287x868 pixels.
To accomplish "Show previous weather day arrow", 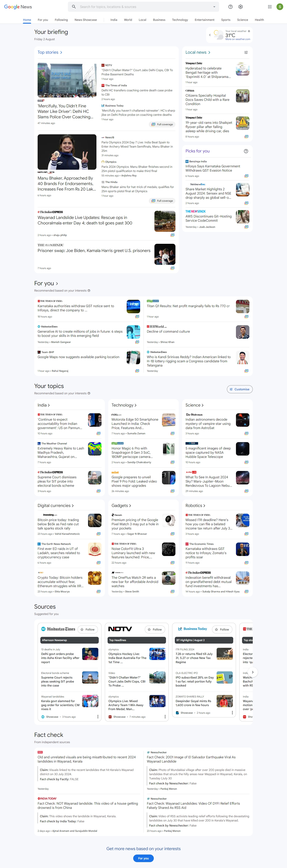I will 210,35.
